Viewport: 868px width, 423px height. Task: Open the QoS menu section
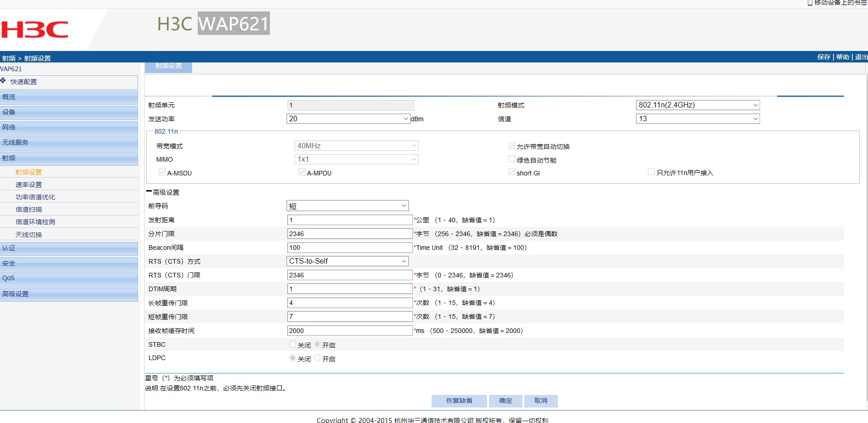[69, 278]
